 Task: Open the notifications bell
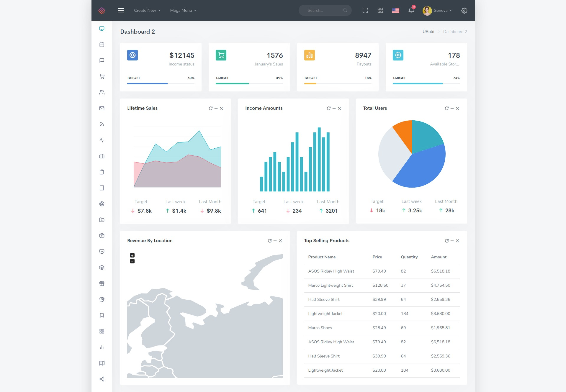411,10
